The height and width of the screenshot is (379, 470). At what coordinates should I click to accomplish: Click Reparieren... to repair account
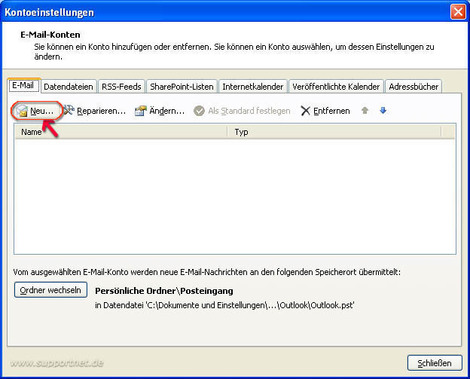coord(95,111)
